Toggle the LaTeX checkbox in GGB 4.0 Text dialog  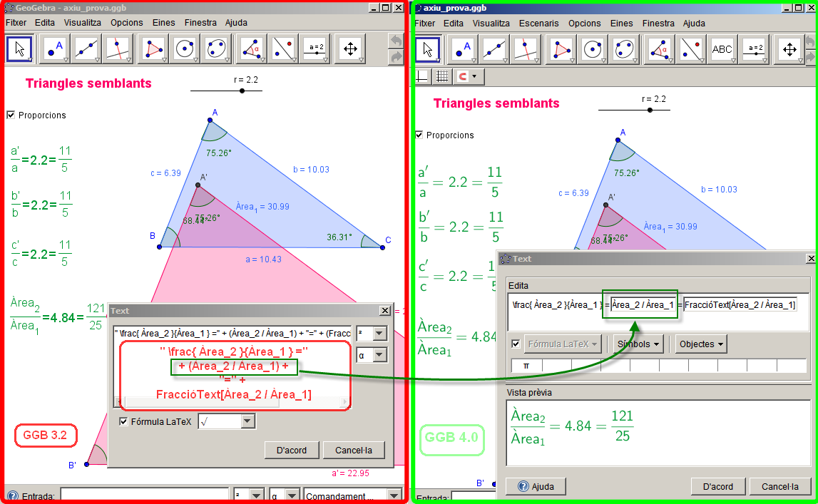(516, 344)
